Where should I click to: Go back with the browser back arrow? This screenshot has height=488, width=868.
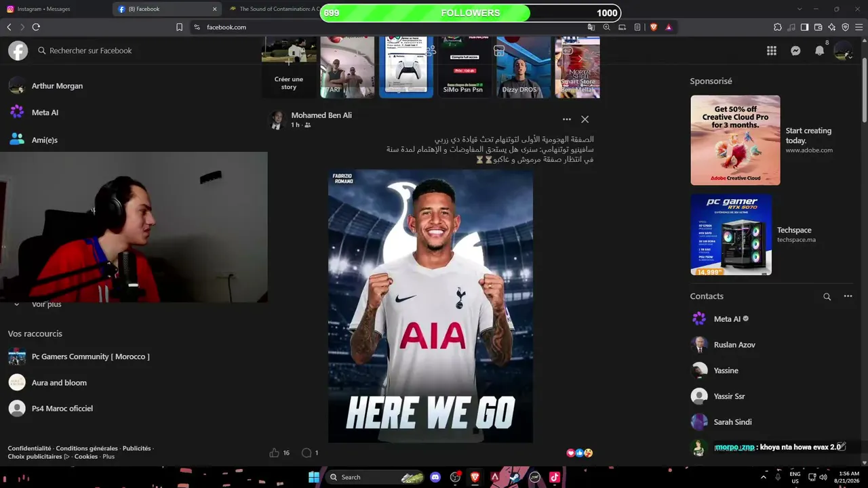click(x=9, y=27)
